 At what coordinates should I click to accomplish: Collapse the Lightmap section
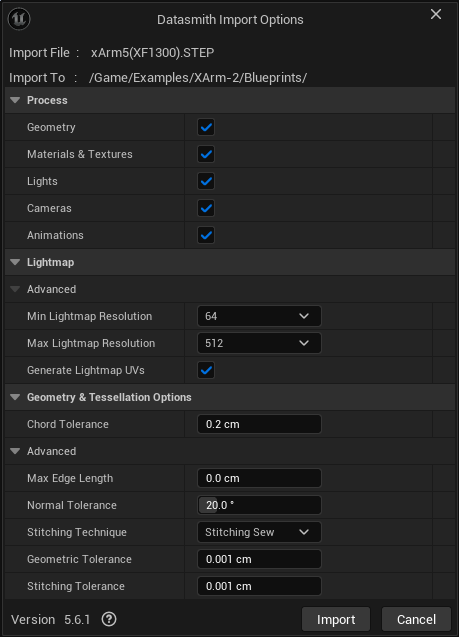(x=15, y=262)
